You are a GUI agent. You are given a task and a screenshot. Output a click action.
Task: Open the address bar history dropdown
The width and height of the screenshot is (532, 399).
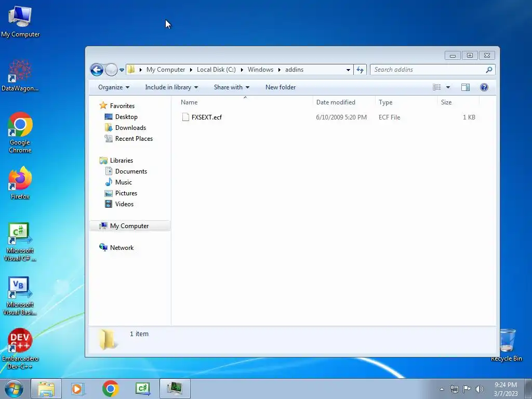pos(348,70)
